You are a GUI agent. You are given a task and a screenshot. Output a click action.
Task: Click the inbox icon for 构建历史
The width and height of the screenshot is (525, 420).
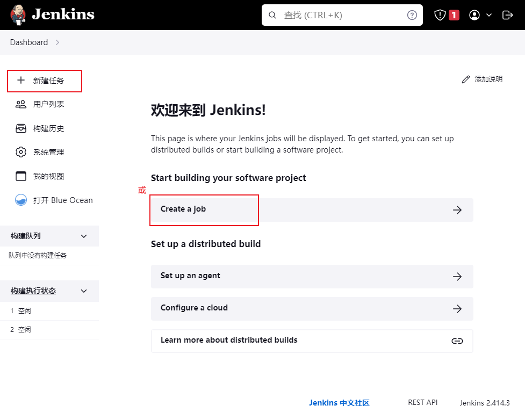21,128
